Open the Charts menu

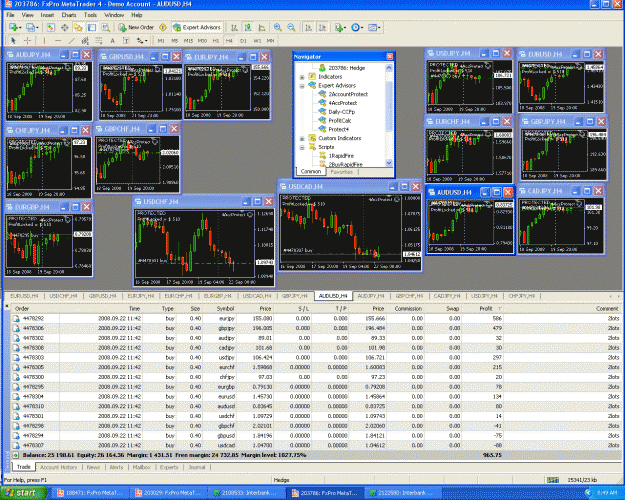point(69,15)
